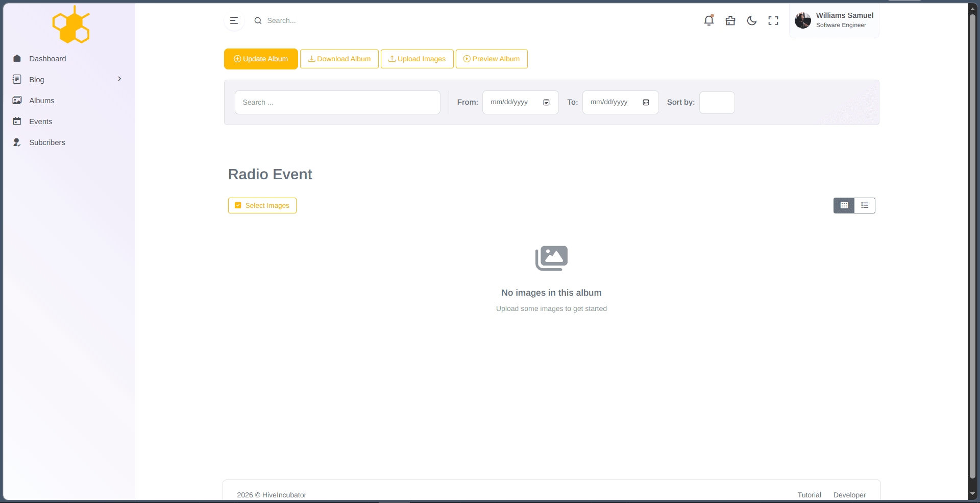The width and height of the screenshot is (980, 503).
Task: Open the From date calendar picker
Action: [x=546, y=103]
